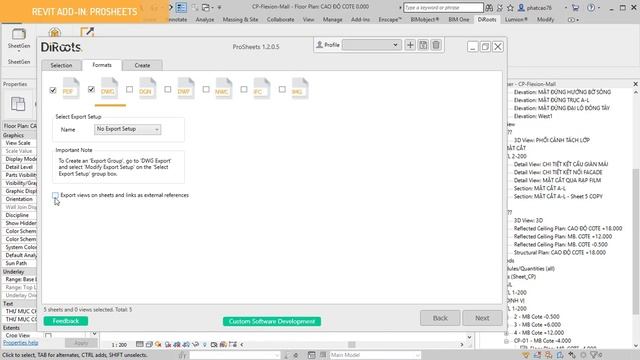The image size is (640, 360).
Task: Open the Massing & Site ribbon tab
Action: [x=240, y=20]
